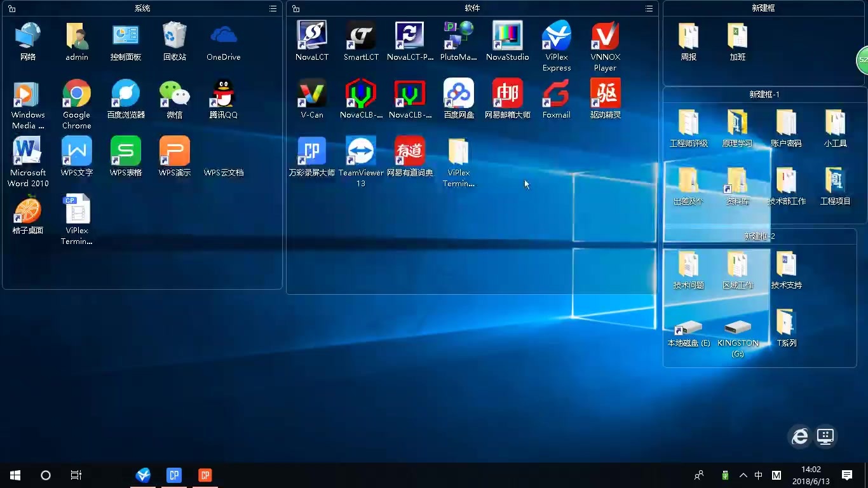Screen dimensions: 868x488
Task: Open the 技术部工作 folder
Action: pyautogui.click(x=787, y=180)
